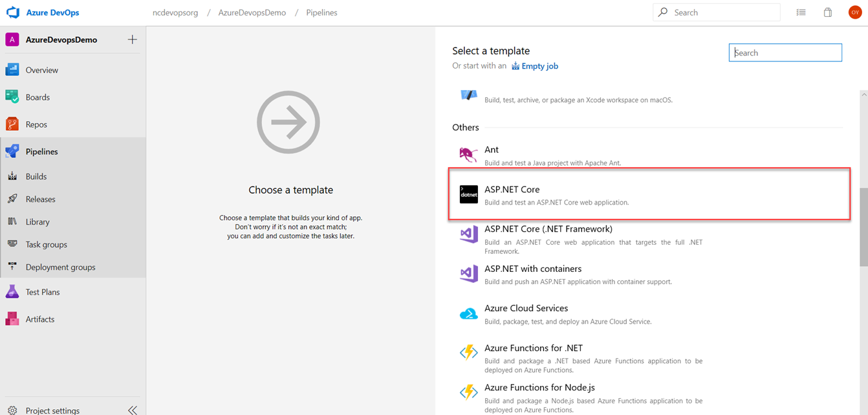Click the plus icon beside AzureDevopsDemo

pos(133,39)
